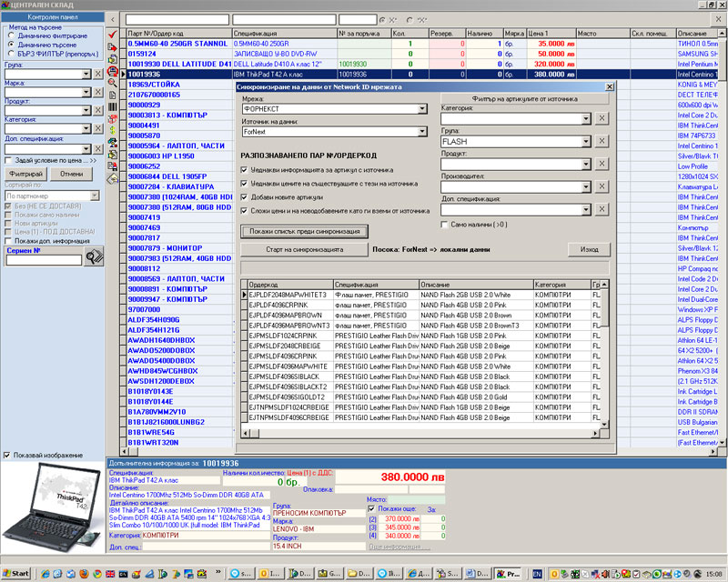Select the Динамично търсене radio button

12,44
